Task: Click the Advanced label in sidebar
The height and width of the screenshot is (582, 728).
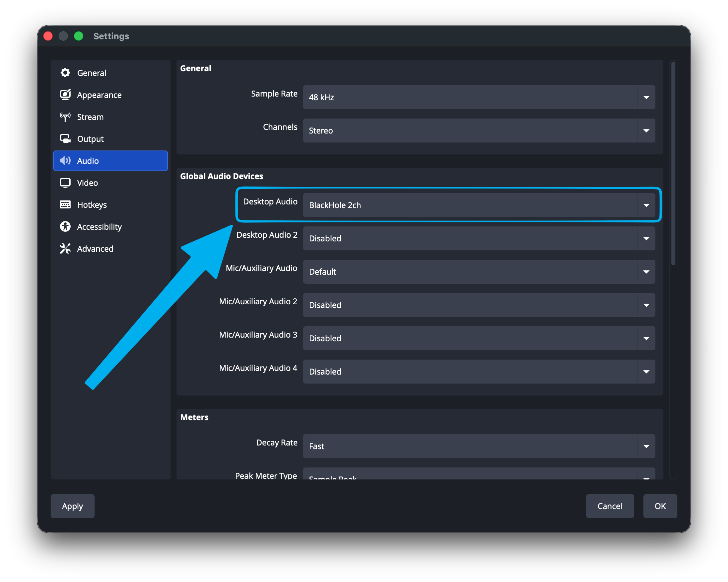Action: [x=95, y=248]
